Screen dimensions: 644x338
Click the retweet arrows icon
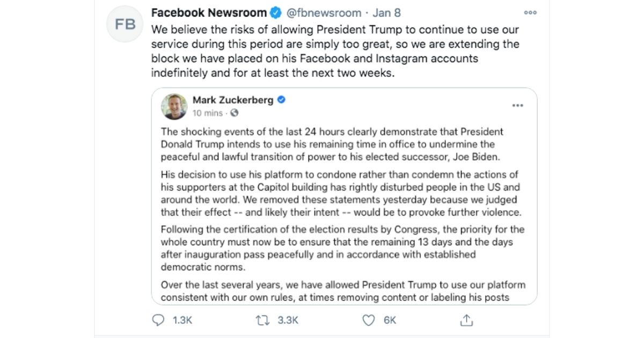click(x=263, y=320)
